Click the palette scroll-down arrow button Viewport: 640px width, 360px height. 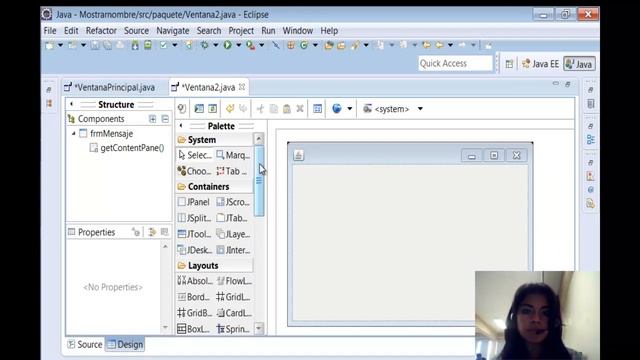click(259, 328)
